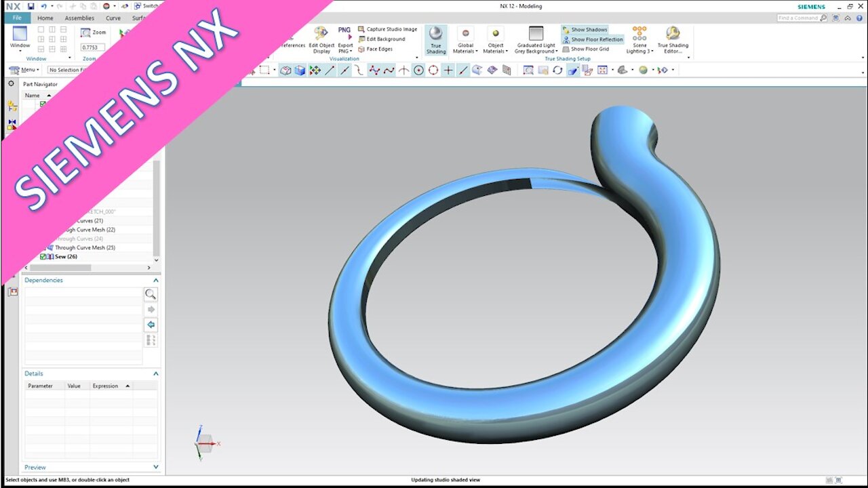This screenshot has height=488, width=868.
Task: Open the Assembly Navigator sidebar tab
Action: pyautogui.click(x=12, y=106)
